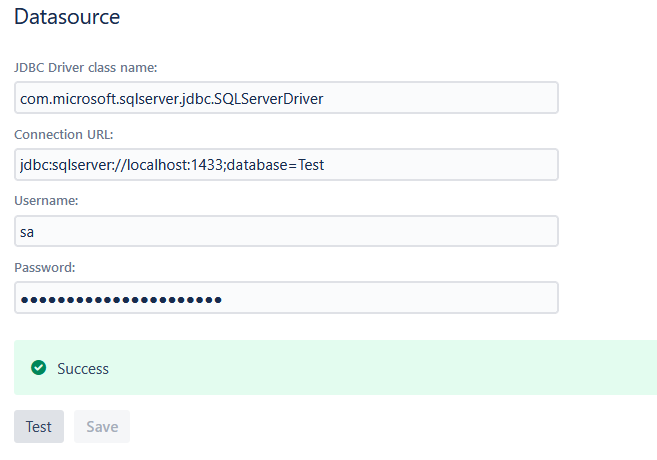Click the Save button
657x460 pixels.
click(x=102, y=427)
